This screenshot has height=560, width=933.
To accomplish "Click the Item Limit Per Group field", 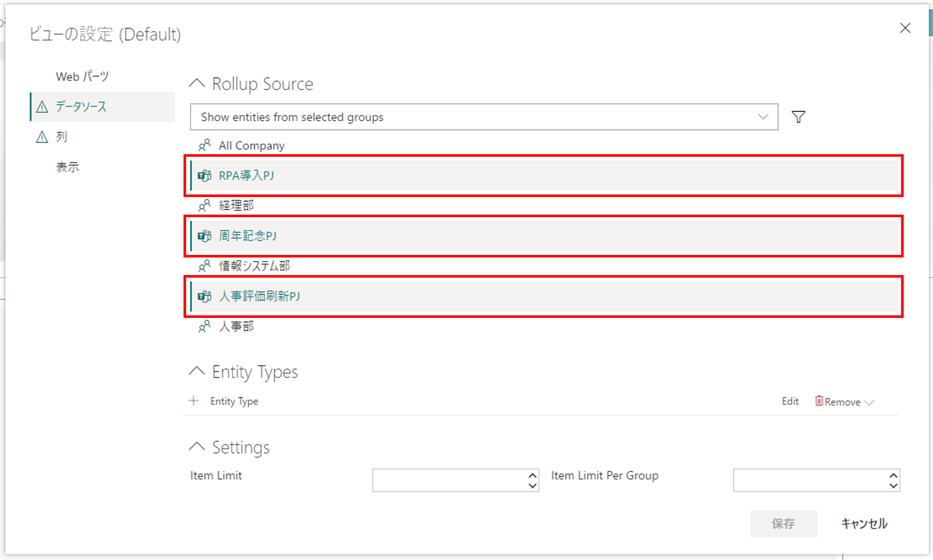I will click(x=810, y=480).
